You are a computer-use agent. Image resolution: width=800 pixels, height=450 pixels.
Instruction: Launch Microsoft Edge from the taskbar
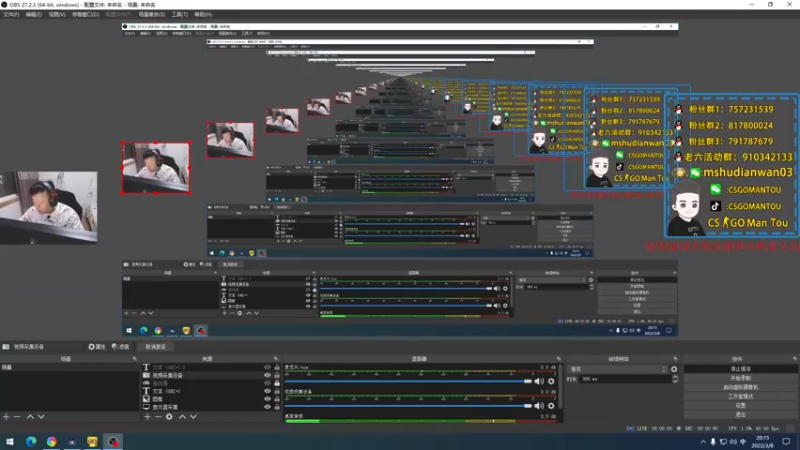click(x=31, y=441)
